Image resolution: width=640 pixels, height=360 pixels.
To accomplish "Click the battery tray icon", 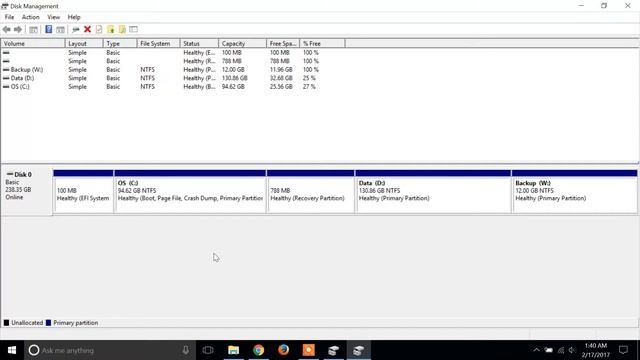I will click(549, 350).
